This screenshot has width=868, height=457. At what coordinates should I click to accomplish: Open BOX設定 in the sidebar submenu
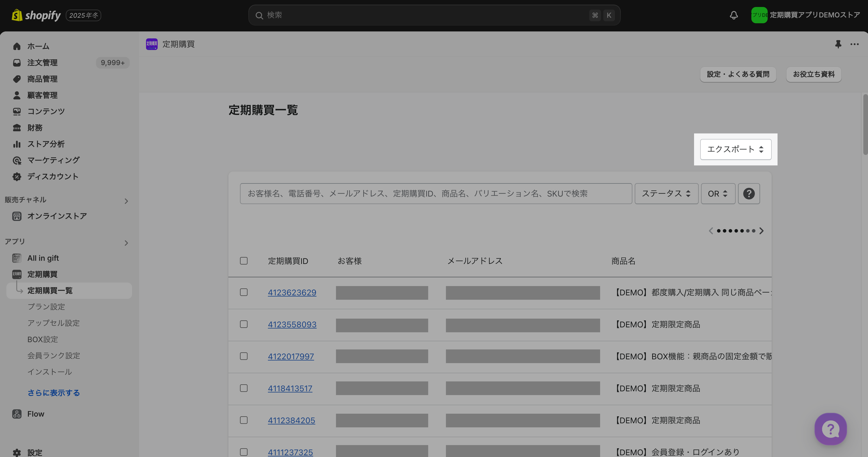tap(43, 340)
